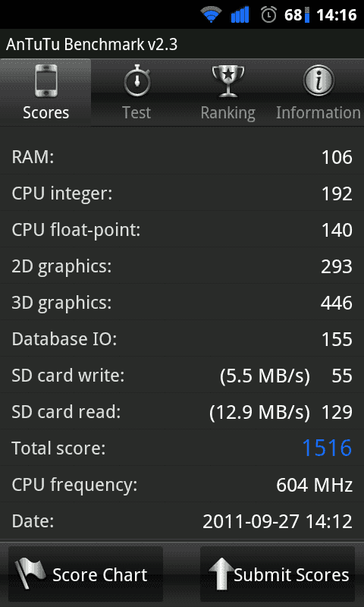The image size is (364, 607).
Task: Click the Wi-Fi status bar icon
Action: (x=211, y=15)
